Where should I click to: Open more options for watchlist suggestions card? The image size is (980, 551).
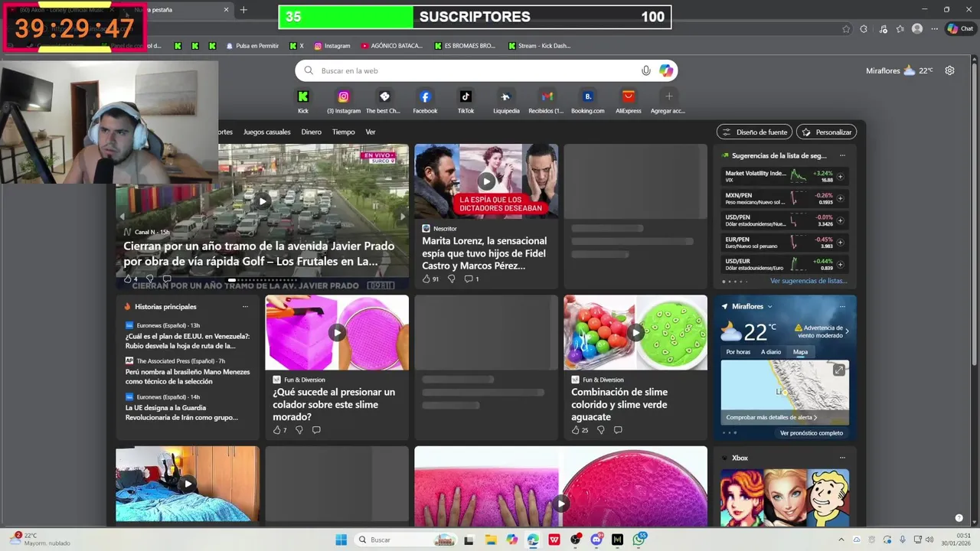[842, 155]
